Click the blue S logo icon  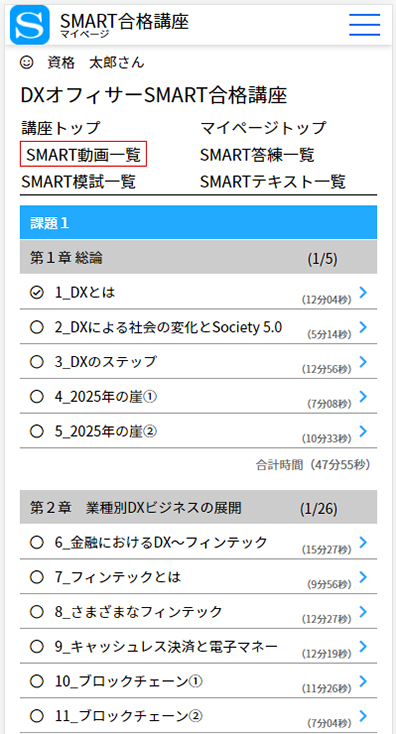tap(29, 25)
